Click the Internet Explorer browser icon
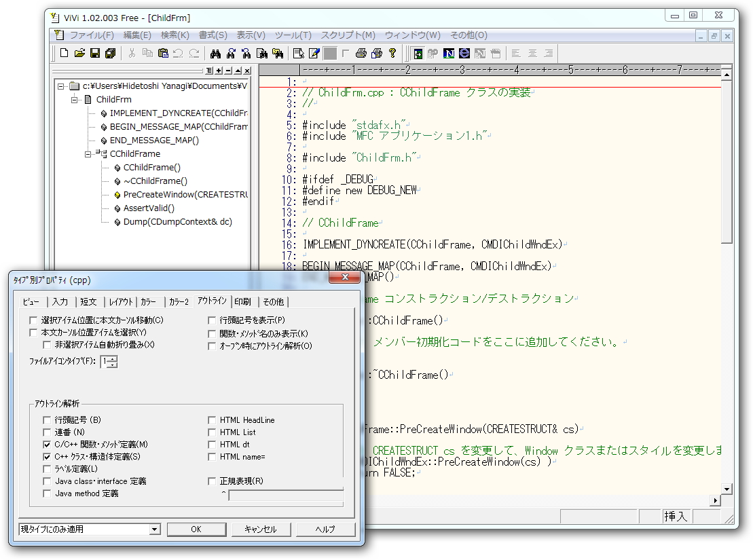 [464, 54]
